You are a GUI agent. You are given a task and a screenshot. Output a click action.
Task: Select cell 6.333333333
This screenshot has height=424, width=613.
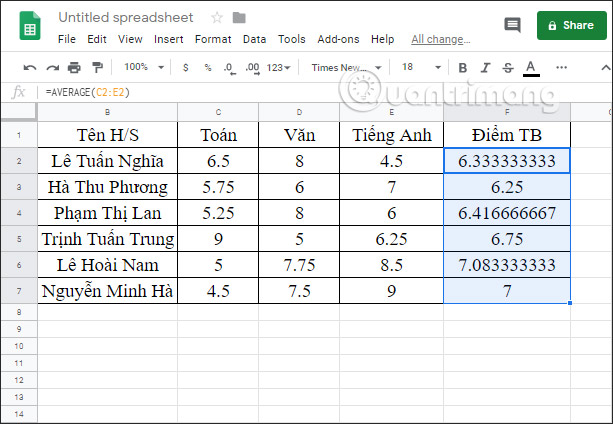(x=507, y=161)
